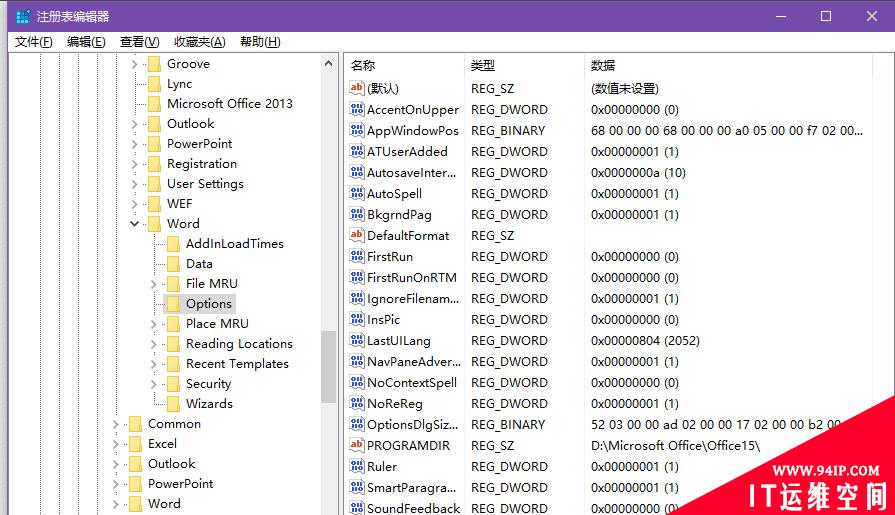The width and height of the screenshot is (895, 515).
Task: Select the SmartParagra... value name
Action: pos(412,488)
